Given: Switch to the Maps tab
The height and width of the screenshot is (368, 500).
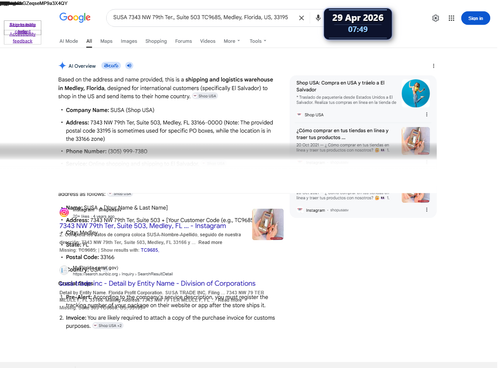Looking at the screenshot, I should click(x=106, y=41).
